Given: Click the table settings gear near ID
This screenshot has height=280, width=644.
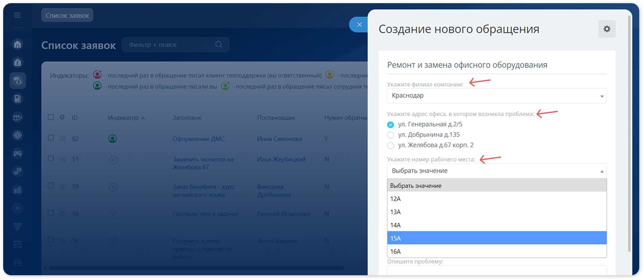Looking at the screenshot, I should point(62,117).
